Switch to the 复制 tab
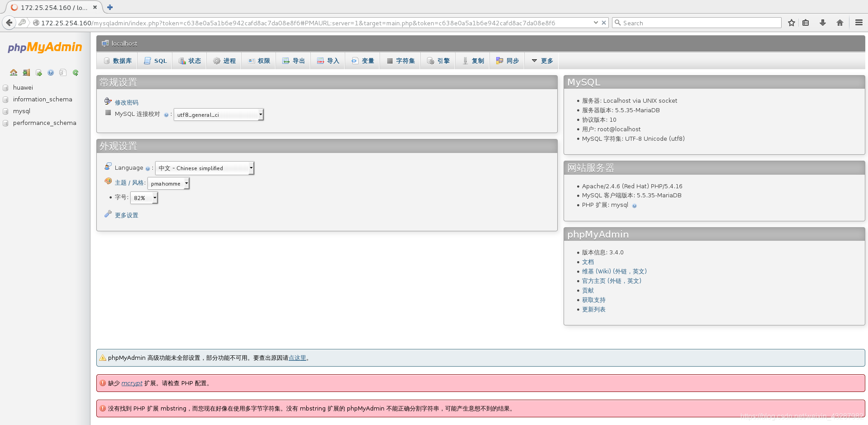This screenshot has height=425, width=868. pyautogui.click(x=473, y=61)
